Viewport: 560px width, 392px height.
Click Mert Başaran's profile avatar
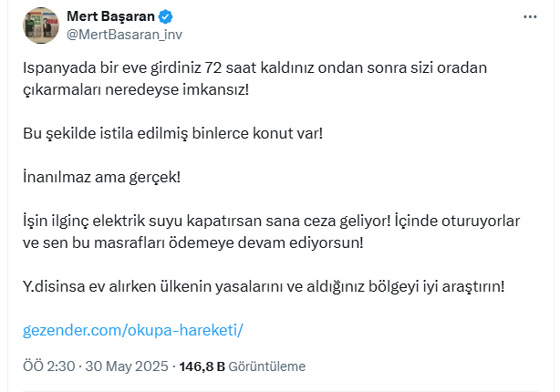coord(40,26)
